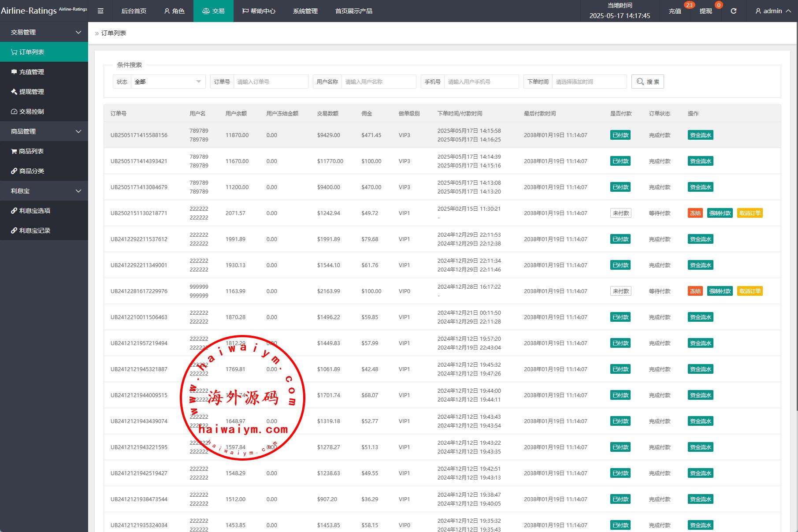The height and width of the screenshot is (532, 798).
Task: Open 商品列表 in the sidebar
Action: click(31, 151)
